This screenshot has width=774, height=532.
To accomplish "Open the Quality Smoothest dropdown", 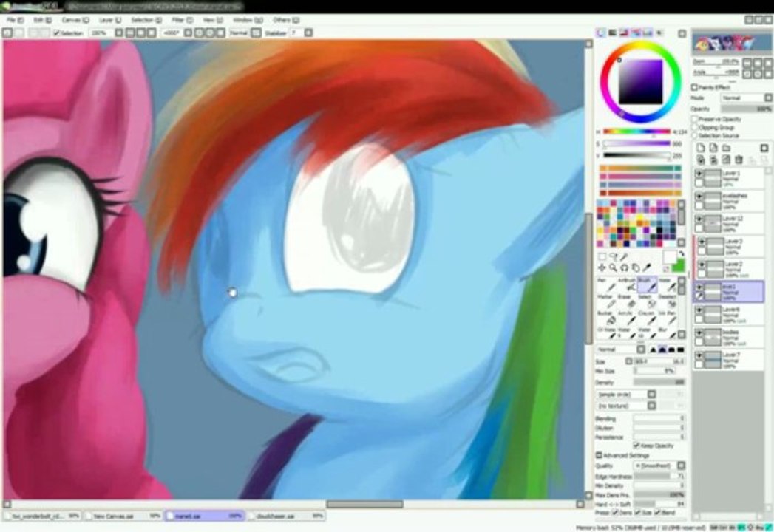I will pyautogui.click(x=659, y=465).
